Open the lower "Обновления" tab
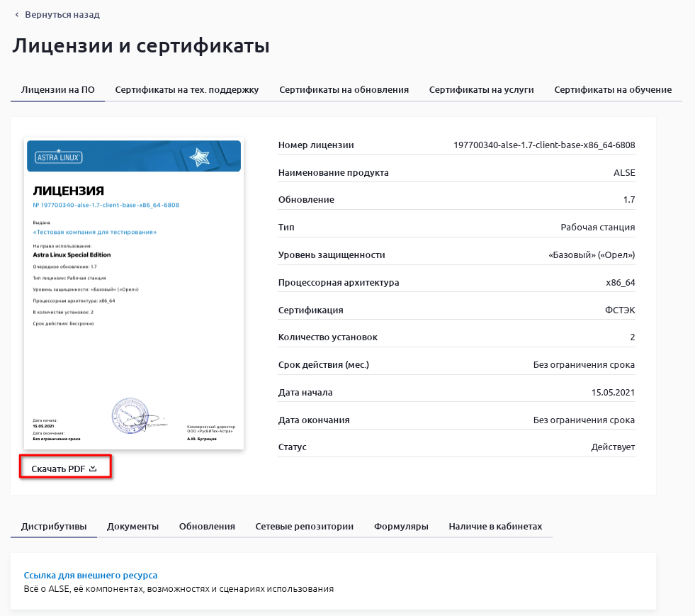Viewport: 695px width, 616px height. 207,527
